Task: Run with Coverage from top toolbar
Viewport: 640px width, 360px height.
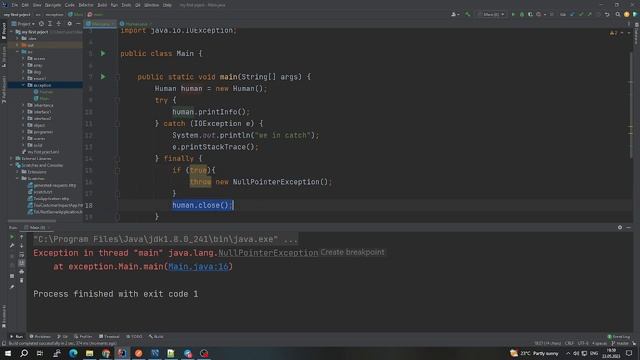Action: (530, 14)
